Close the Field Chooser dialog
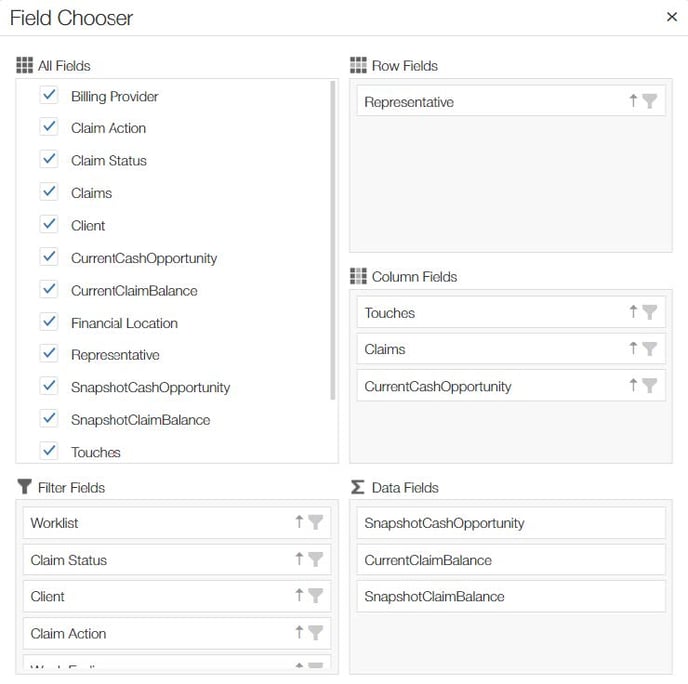The height and width of the screenshot is (684, 688). click(671, 17)
